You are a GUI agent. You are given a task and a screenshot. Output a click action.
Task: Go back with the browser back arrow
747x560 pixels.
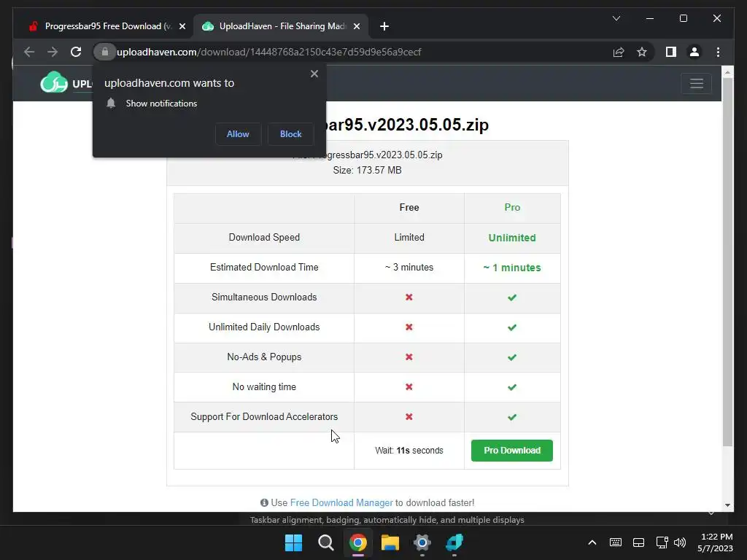coord(29,52)
